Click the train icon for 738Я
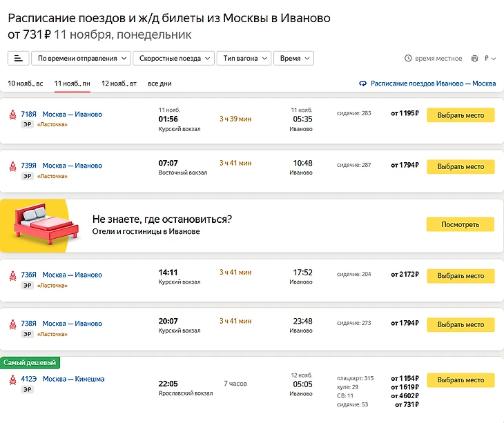504x423 pixels. click(12, 324)
